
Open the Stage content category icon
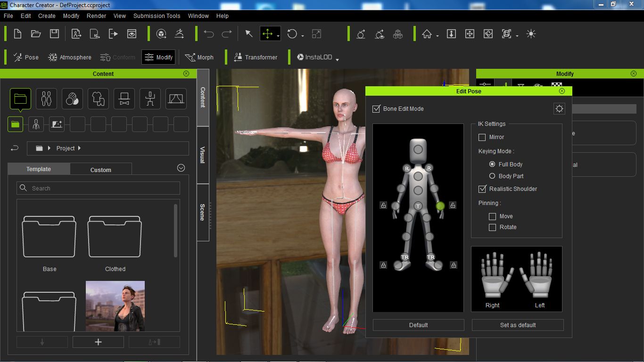point(176,99)
